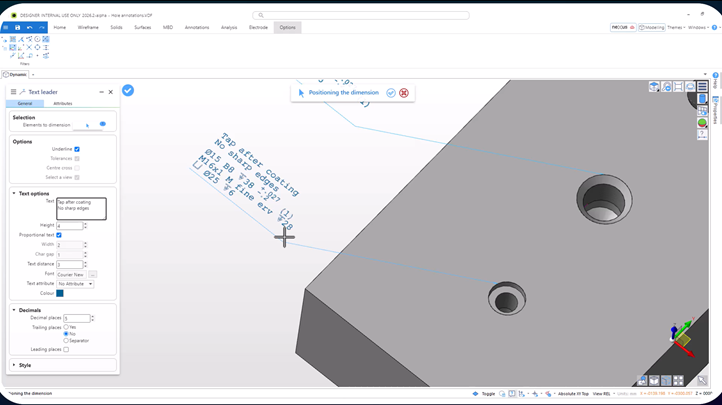The height and width of the screenshot is (405, 722).
Task: Open the View REL dropdown in status bar
Action: click(603, 394)
